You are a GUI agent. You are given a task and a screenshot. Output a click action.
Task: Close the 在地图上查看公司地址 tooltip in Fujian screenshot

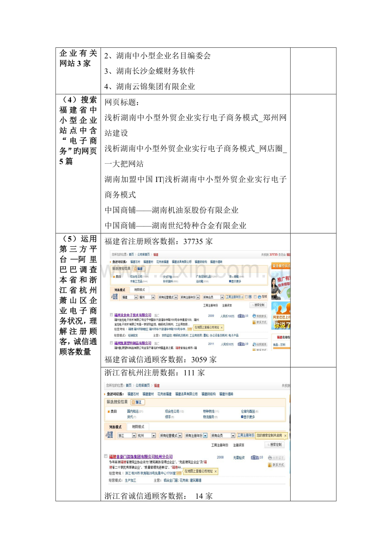pos(222,327)
